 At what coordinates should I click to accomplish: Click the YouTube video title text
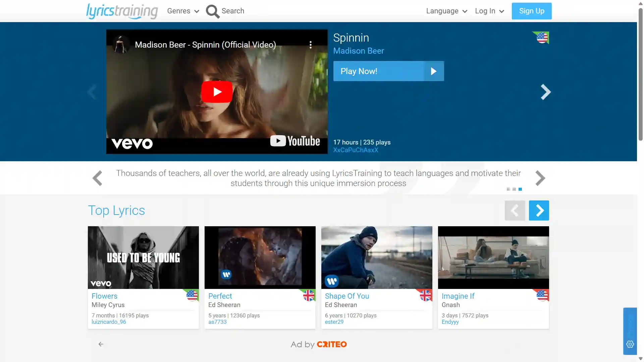click(x=205, y=45)
